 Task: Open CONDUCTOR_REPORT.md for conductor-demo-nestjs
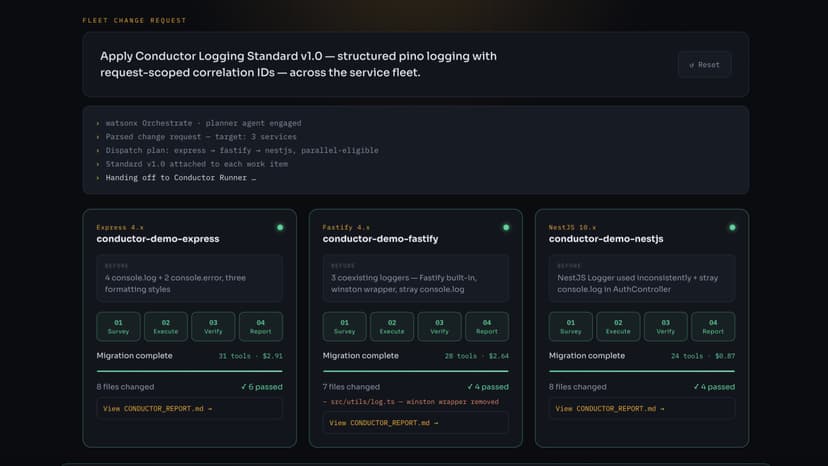(x=642, y=408)
